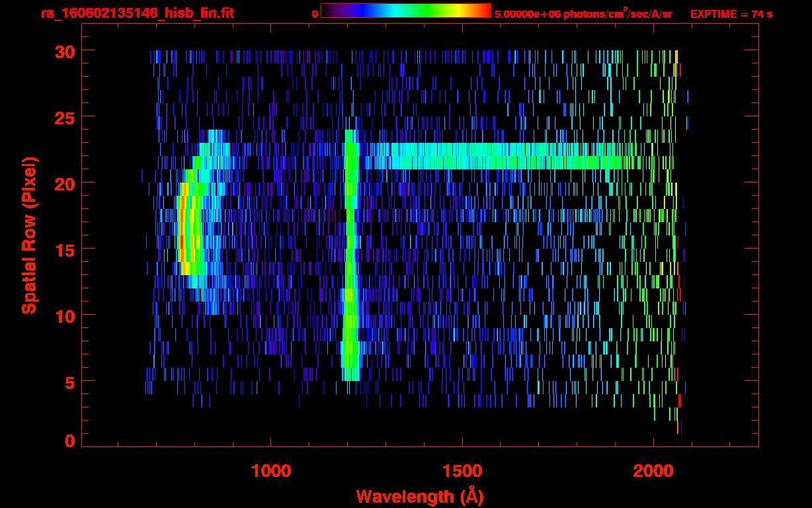Click the ra_160602135146_hisb_lin.fit file title

(x=138, y=13)
